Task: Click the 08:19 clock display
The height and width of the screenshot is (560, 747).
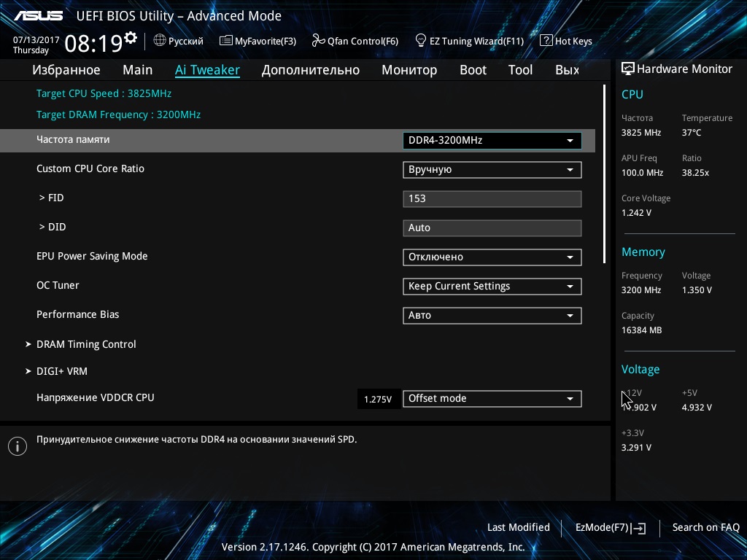Action: tap(94, 43)
